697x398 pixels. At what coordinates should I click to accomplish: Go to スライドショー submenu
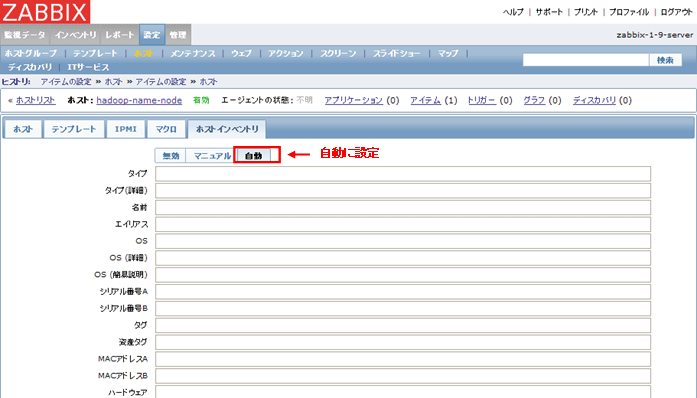[x=397, y=53]
